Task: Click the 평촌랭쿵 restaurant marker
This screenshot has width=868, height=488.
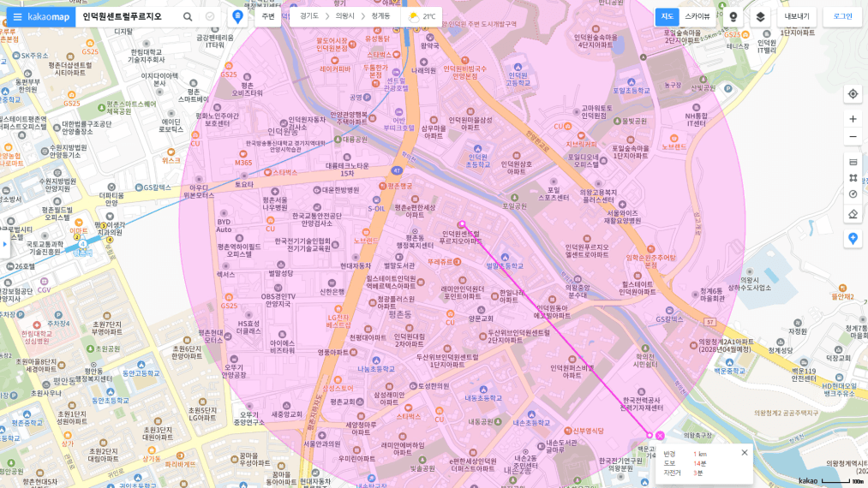Action: point(382,186)
